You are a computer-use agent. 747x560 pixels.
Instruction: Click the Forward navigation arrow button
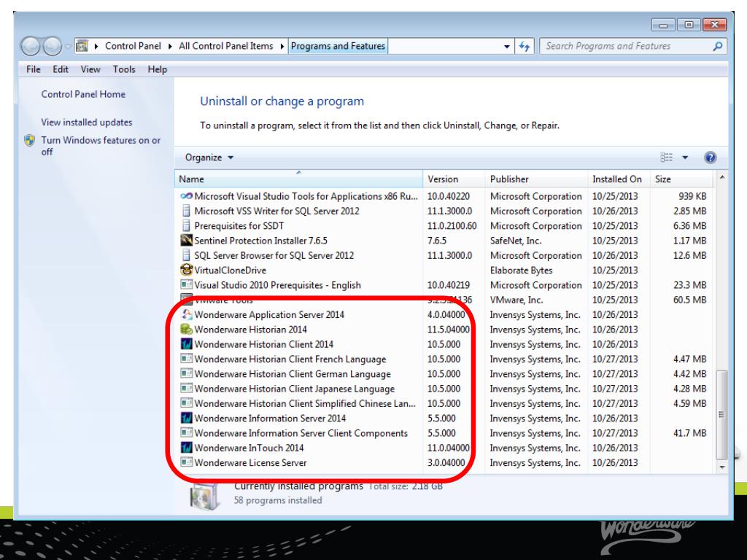tap(52, 46)
